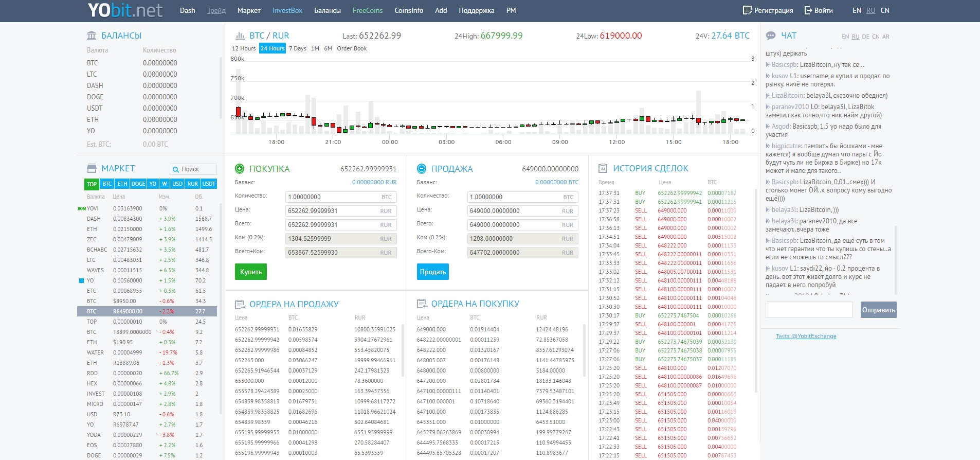Select the RUR market filter tab
Screen dimensions: 980x460
point(193,184)
